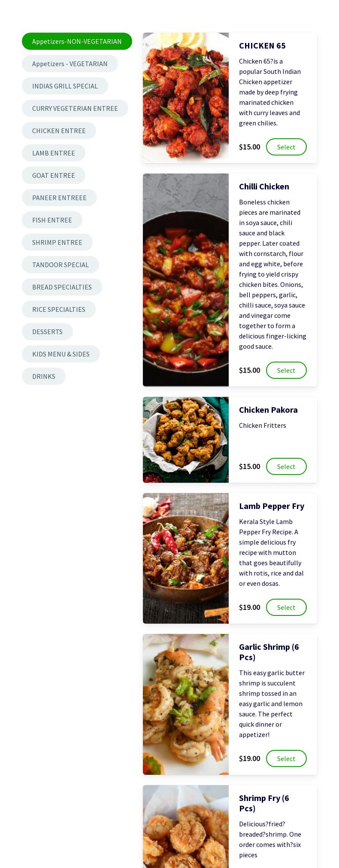View the BREAD SPECIALTIES category

coord(62,287)
